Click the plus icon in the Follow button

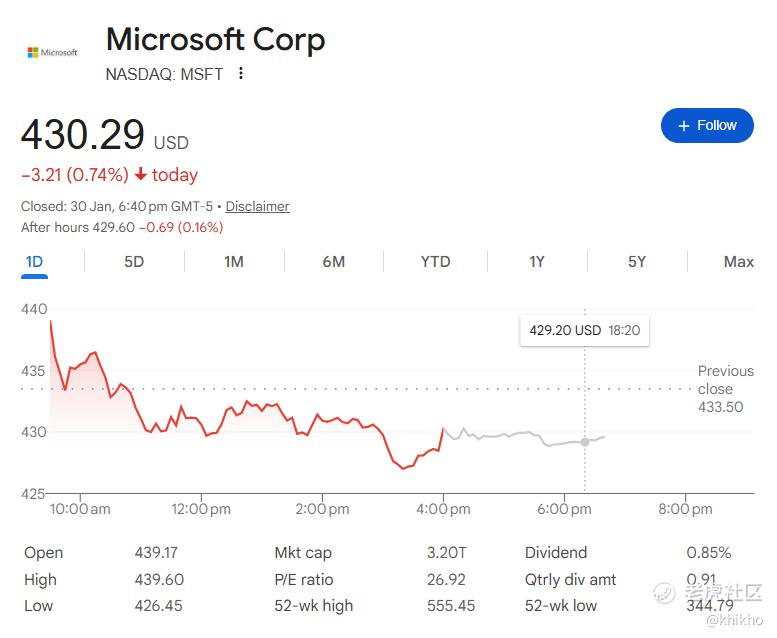tap(684, 126)
